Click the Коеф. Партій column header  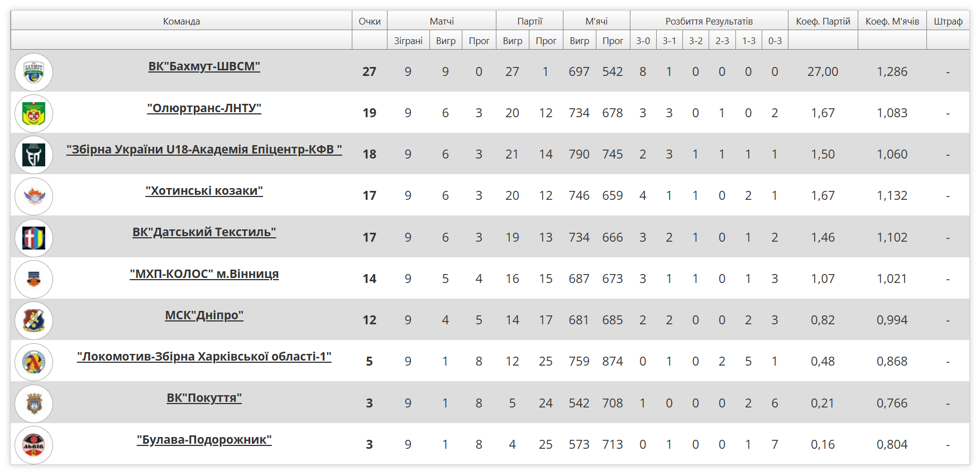coord(823,21)
